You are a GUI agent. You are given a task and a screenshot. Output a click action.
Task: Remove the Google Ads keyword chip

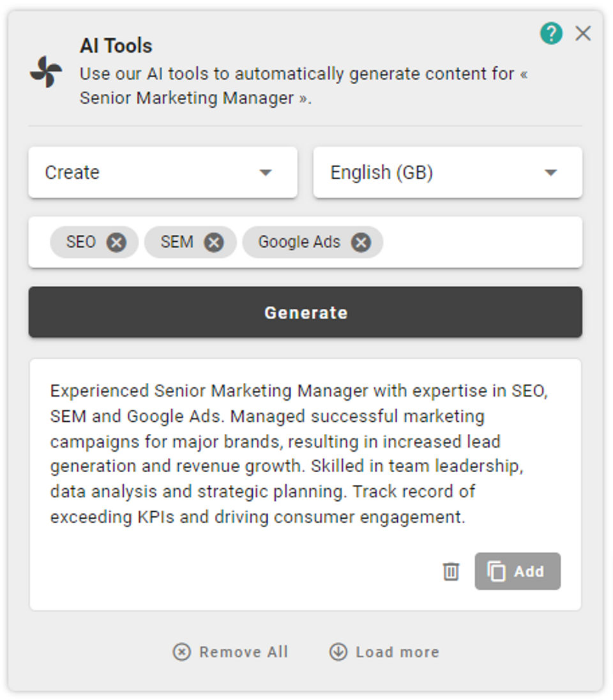pos(361,242)
